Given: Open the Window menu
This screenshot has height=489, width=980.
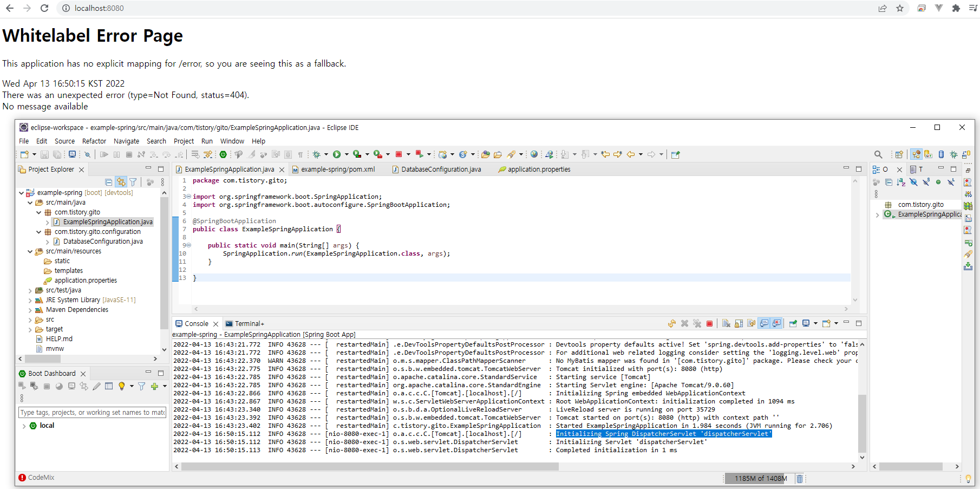Looking at the screenshot, I should (x=232, y=141).
